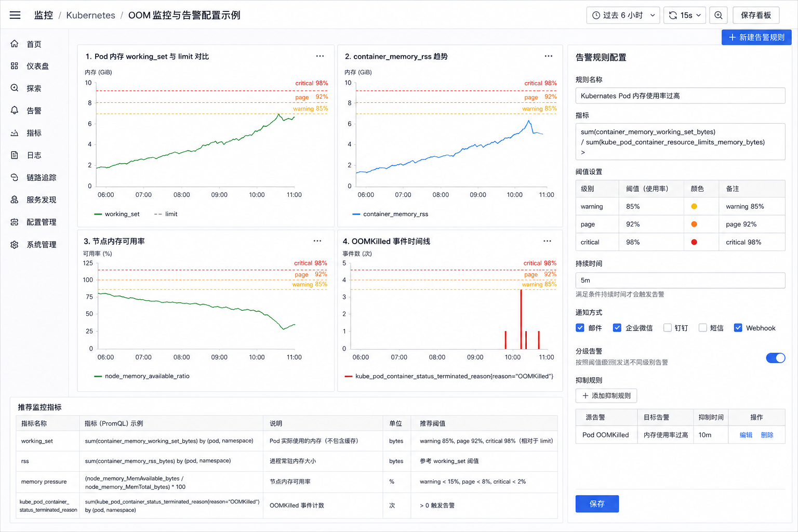Viewport: 798px width, 532px height.
Task: Click the yellow warning color swatch
Action: point(694,206)
